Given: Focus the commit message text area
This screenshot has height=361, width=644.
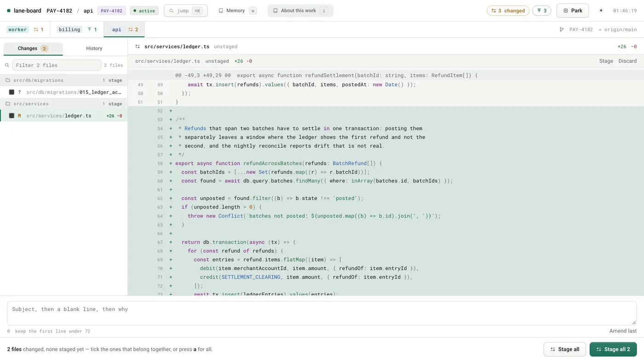Looking at the screenshot, I should tap(322, 313).
